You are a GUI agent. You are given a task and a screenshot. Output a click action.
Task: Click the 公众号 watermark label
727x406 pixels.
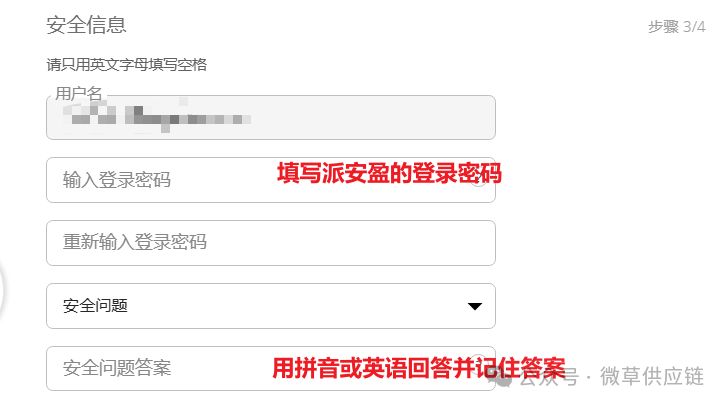click(x=549, y=378)
